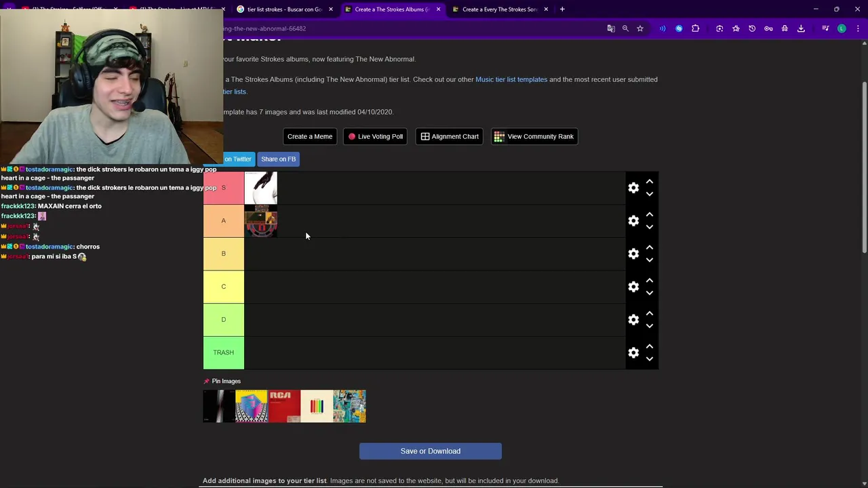Screen dimensions: 868x488
Task: View Community Rank
Action: (x=534, y=137)
